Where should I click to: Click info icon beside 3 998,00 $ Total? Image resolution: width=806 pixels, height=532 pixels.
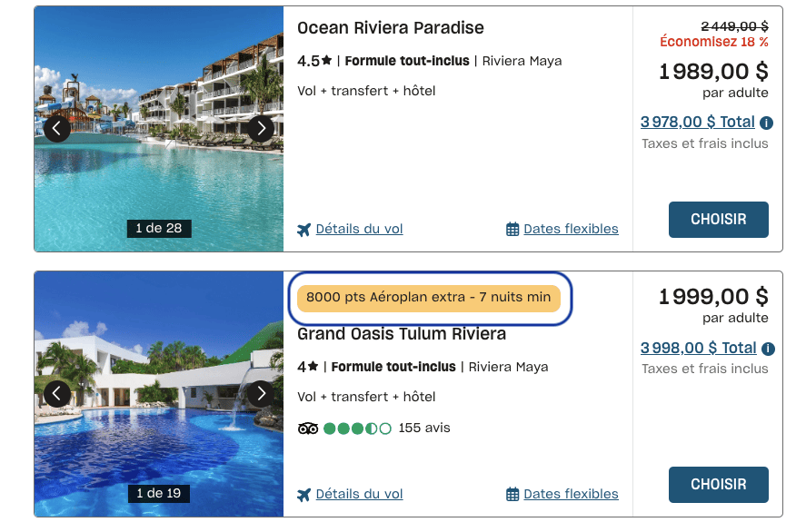point(766,349)
